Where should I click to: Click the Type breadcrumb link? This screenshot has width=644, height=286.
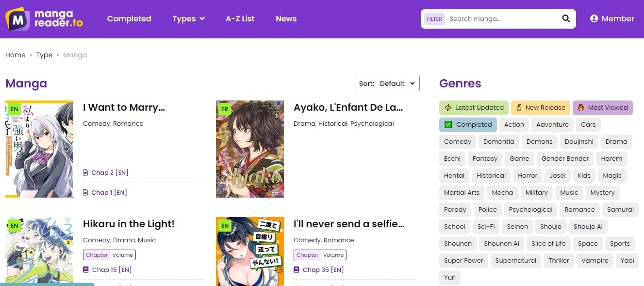[x=44, y=55]
